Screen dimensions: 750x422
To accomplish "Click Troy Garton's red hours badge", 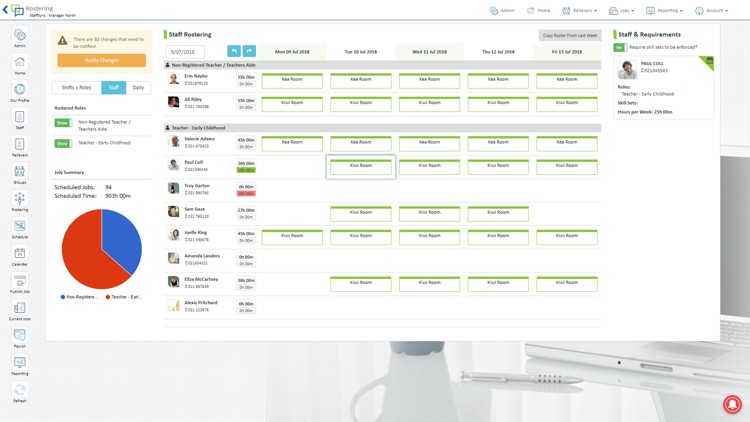I will pyautogui.click(x=246, y=194).
